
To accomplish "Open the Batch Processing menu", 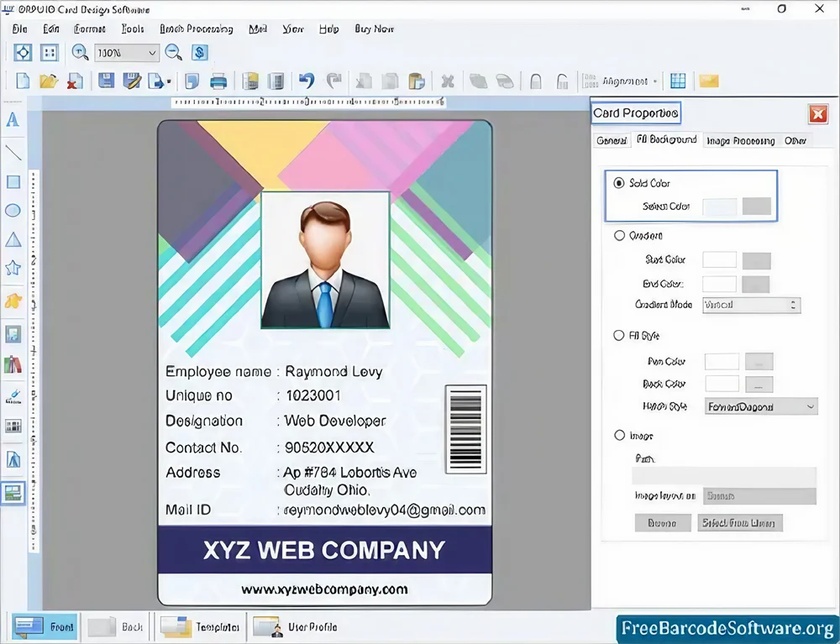I will tap(196, 29).
